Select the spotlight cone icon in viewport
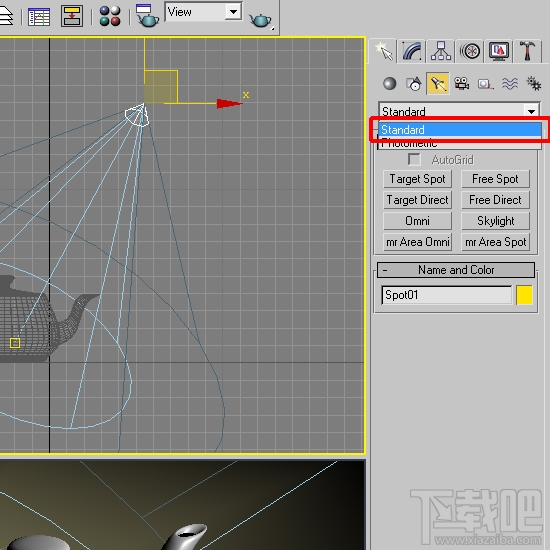This screenshot has width=550, height=550. 138,115
